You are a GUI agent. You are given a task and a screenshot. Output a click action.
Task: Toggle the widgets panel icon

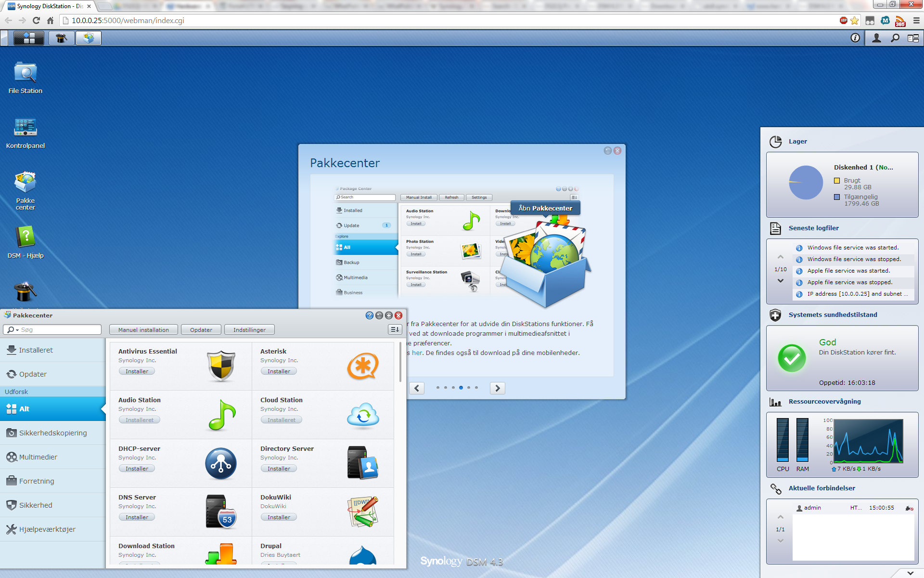point(913,38)
